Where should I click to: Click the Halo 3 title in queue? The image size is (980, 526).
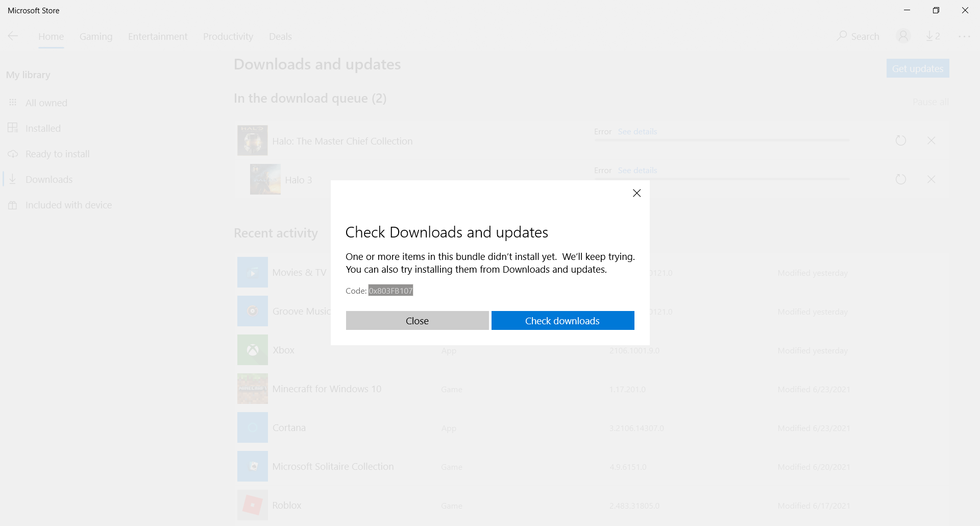(298, 180)
